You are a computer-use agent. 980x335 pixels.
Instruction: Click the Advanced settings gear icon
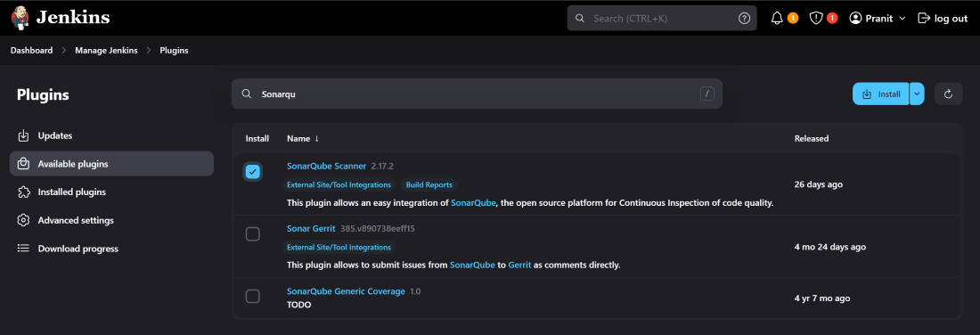coord(23,220)
